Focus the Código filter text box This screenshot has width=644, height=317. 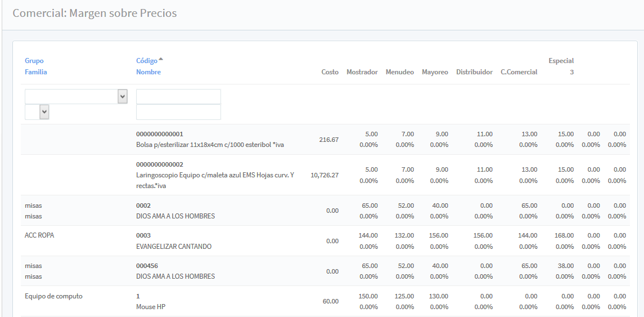coord(178,96)
